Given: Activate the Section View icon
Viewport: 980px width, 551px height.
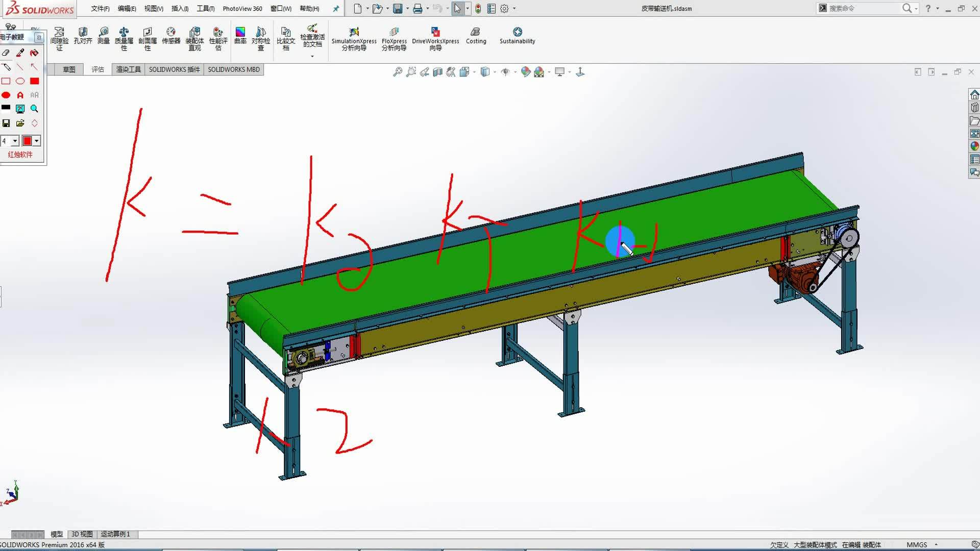Looking at the screenshot, I should (x=437, y=71).
